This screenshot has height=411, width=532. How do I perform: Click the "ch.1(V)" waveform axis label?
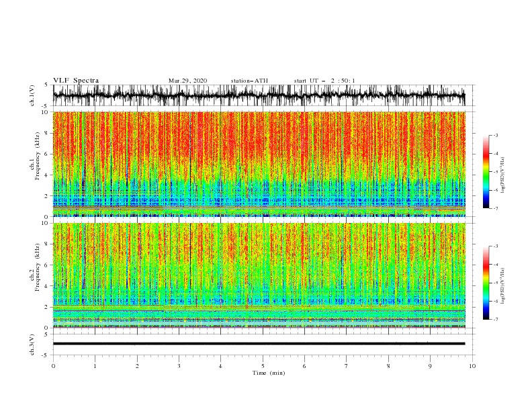(32, 95)
